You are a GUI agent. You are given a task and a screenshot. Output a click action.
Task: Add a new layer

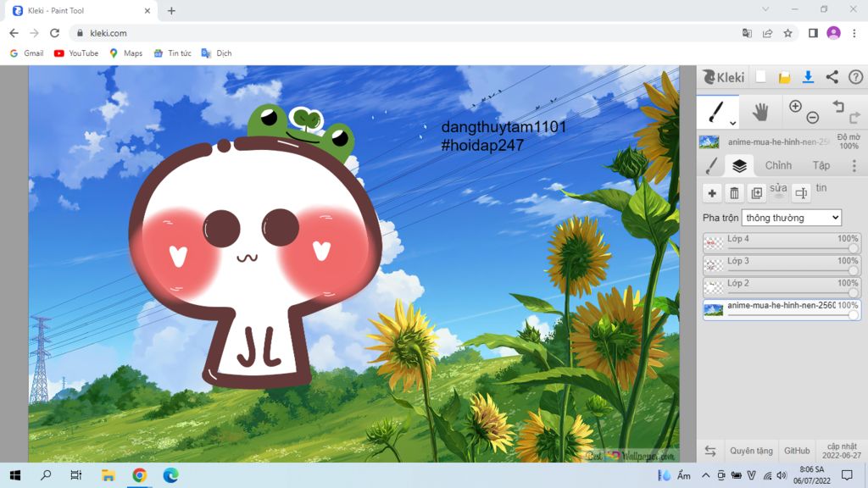pos(712,193)
